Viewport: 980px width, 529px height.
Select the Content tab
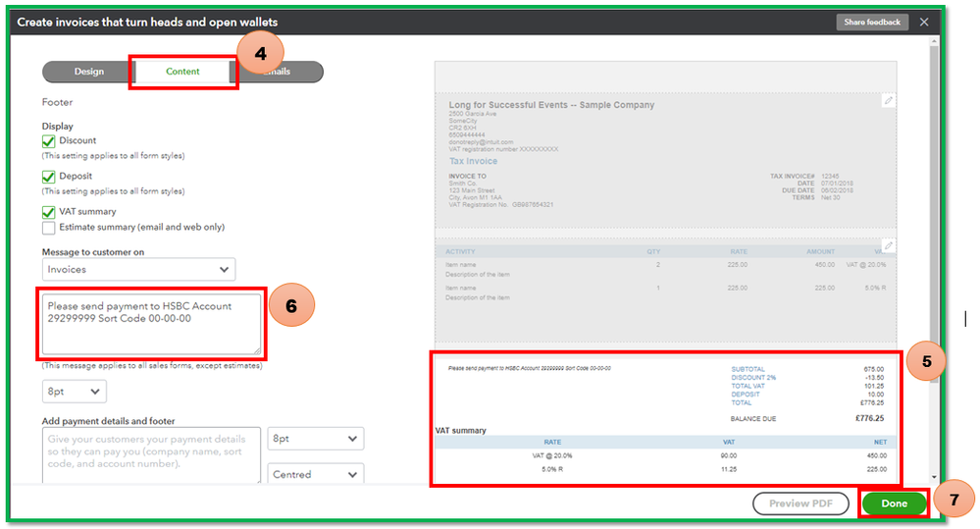pyautogui.click(x=182, y=72)
